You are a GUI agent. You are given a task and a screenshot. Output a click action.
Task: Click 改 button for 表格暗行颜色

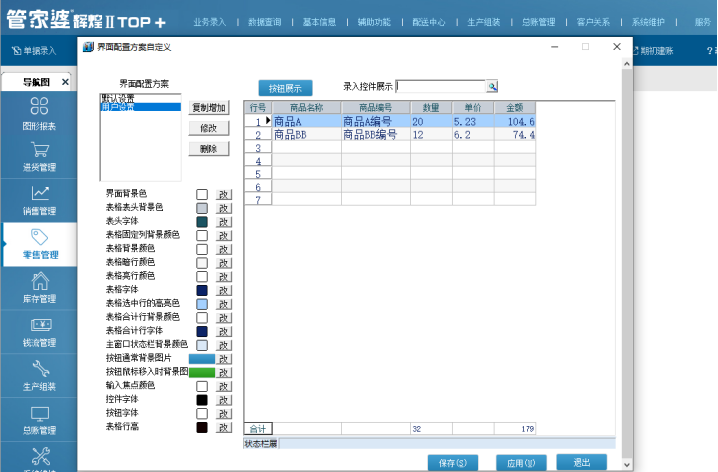point(224,263)
